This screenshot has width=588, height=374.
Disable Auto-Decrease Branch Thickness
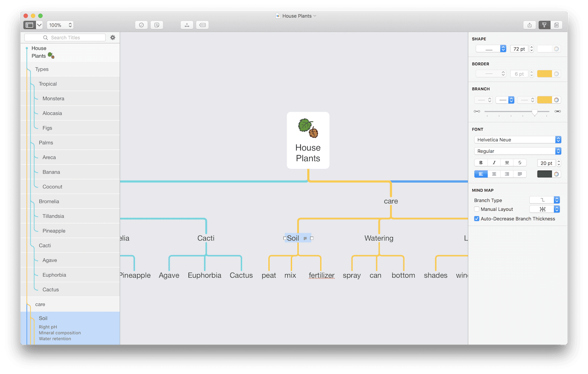(477, 218)
